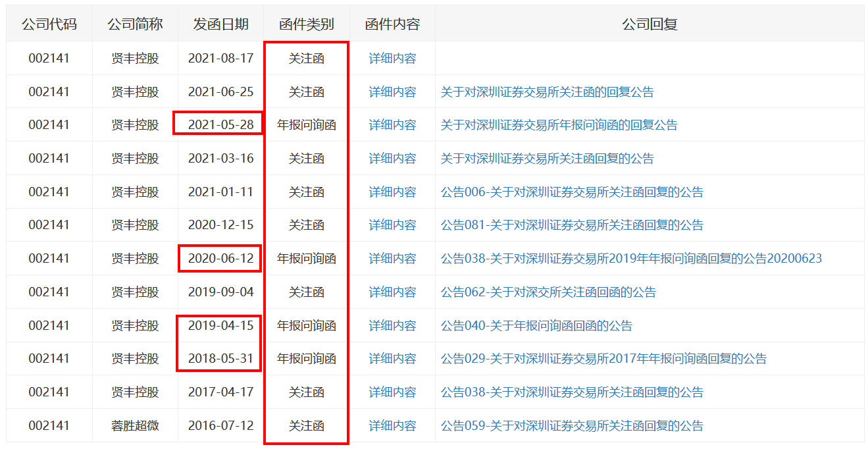
Task: Click the 公告062 关于对深交所关注函回函的公告 link
Action: (548, 292)
